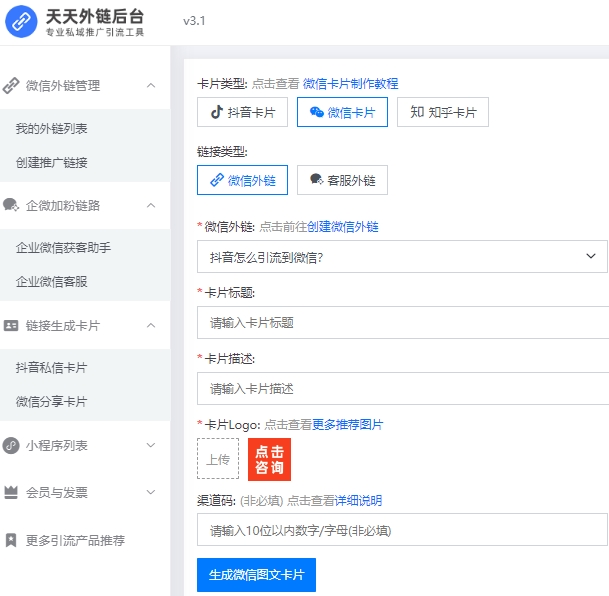Follow the 创建微信外链 link
Screen dimensions: 609x596
coord(343,227)
